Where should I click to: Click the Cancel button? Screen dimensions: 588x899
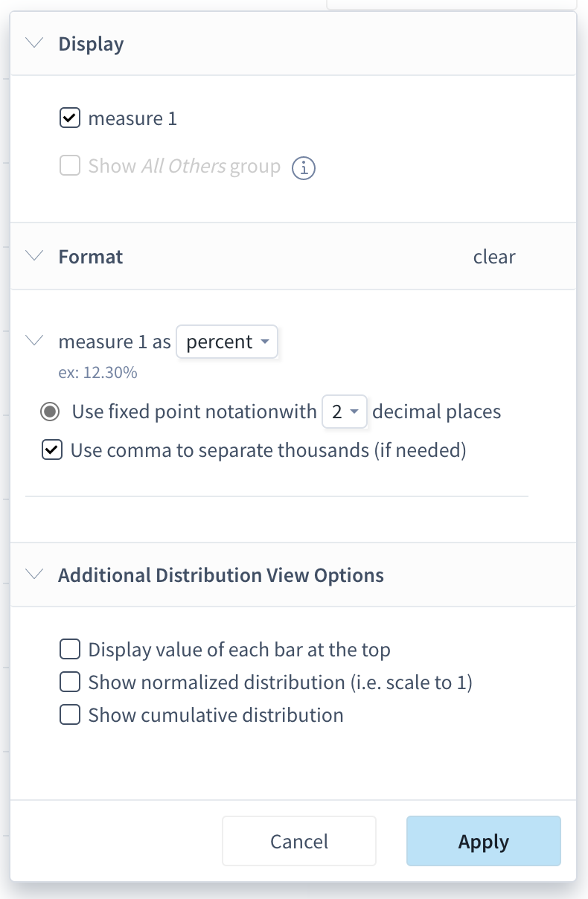click(x=299, y=842)
